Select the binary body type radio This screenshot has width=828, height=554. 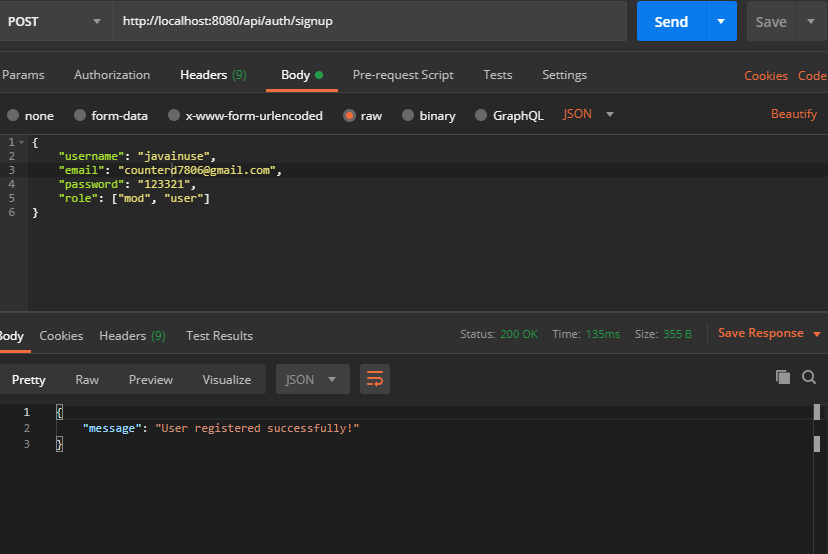408,115
